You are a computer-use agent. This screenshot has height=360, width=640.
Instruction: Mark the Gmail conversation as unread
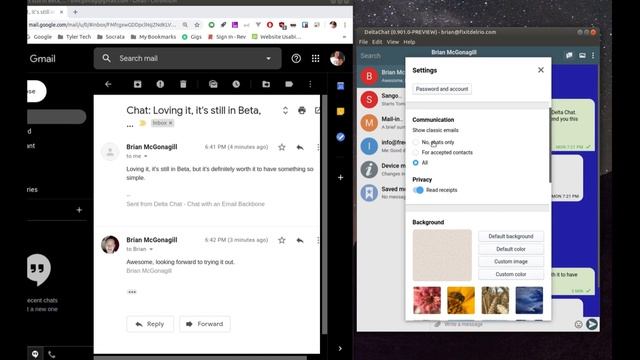(213, 84)
